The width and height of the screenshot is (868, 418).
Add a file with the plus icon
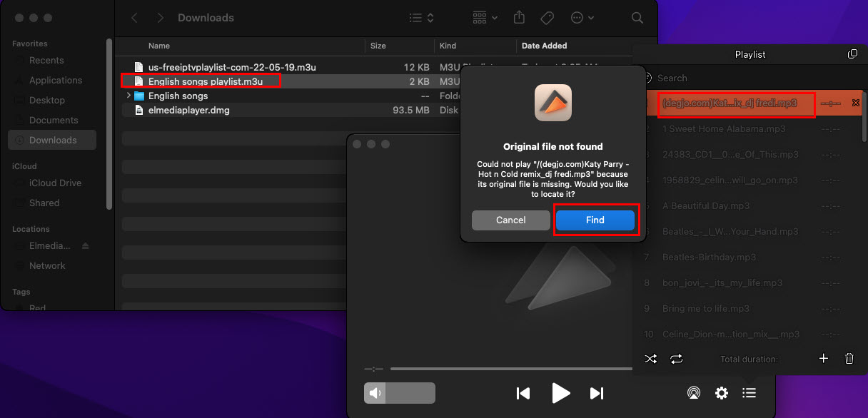[x=823, y=359]
